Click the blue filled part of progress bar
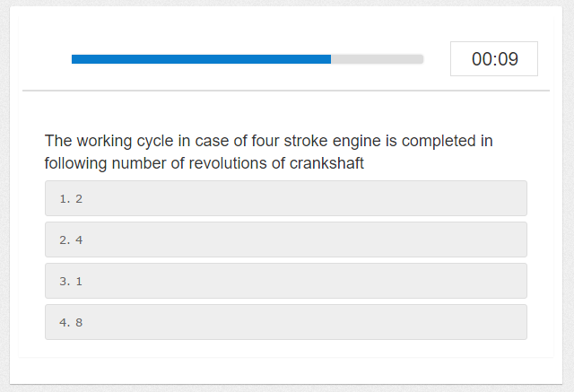The width and height of the screenshot is (574, 392). click(x=201, y=59)
